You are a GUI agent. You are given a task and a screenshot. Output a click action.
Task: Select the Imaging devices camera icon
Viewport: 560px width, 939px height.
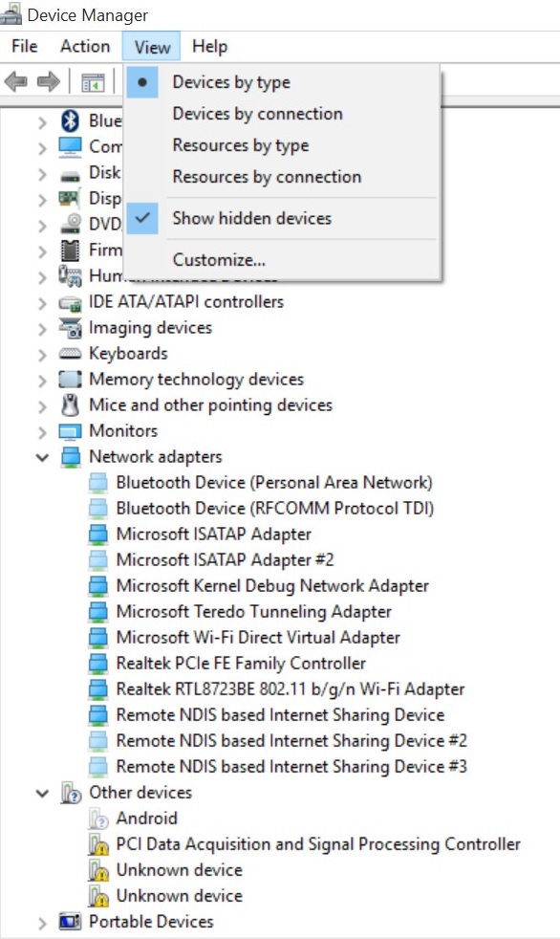click(70, 328)
